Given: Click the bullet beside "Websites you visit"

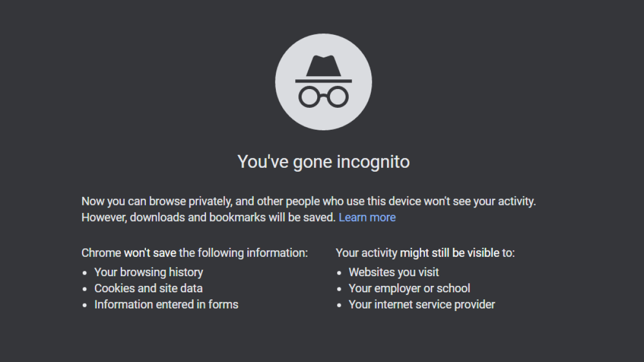Looking at the screenshot, I should tap(339, 272).
